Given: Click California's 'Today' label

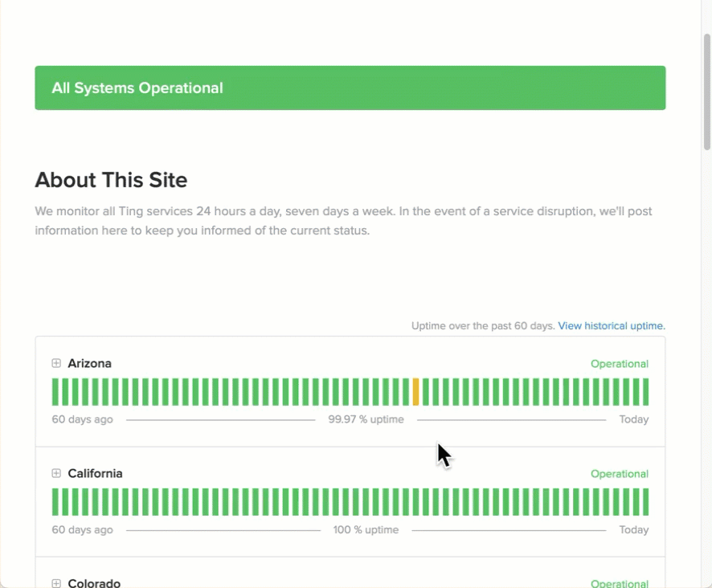Looking at the screenshot, I should click(x=634, y=530).
